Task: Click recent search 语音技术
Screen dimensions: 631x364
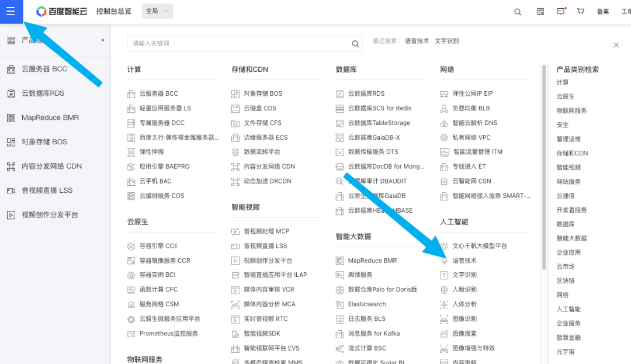Action: tap(417, 41)
